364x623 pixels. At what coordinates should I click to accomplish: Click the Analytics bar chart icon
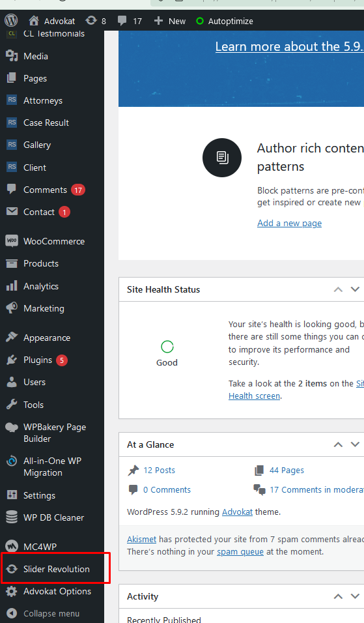click(x=12, y=286)
